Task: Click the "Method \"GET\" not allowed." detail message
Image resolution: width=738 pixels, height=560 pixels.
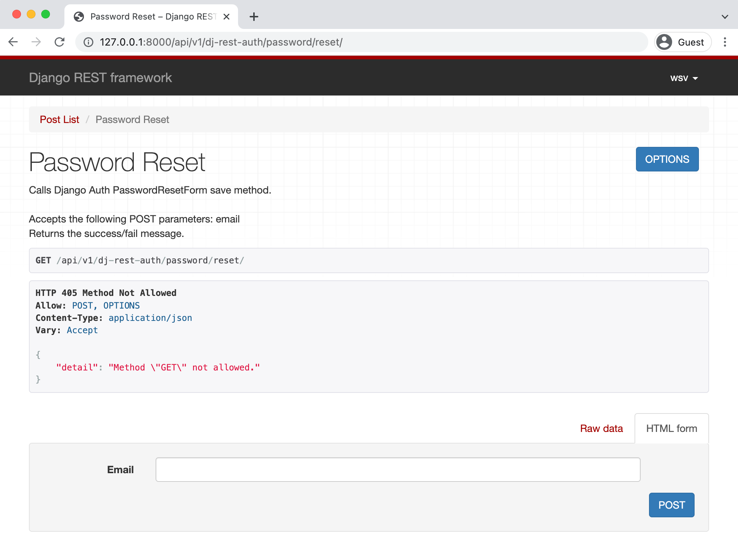Action: pos(184,367)
